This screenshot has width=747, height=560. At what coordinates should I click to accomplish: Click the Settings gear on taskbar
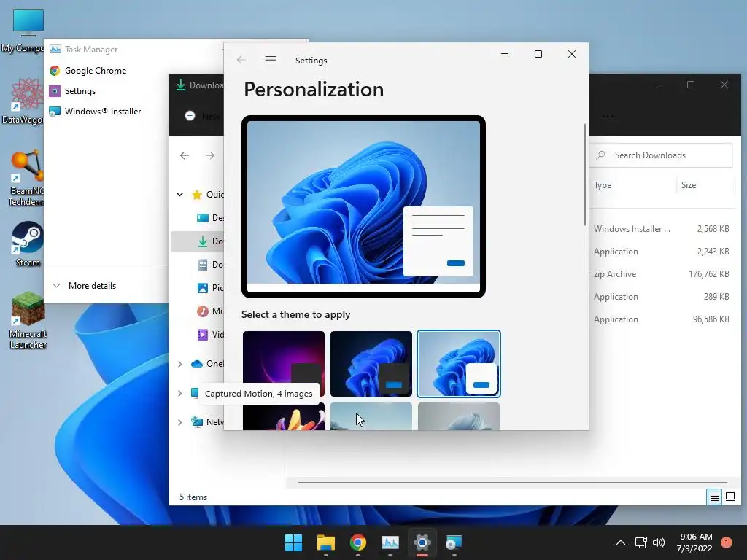tap(422, 542)
